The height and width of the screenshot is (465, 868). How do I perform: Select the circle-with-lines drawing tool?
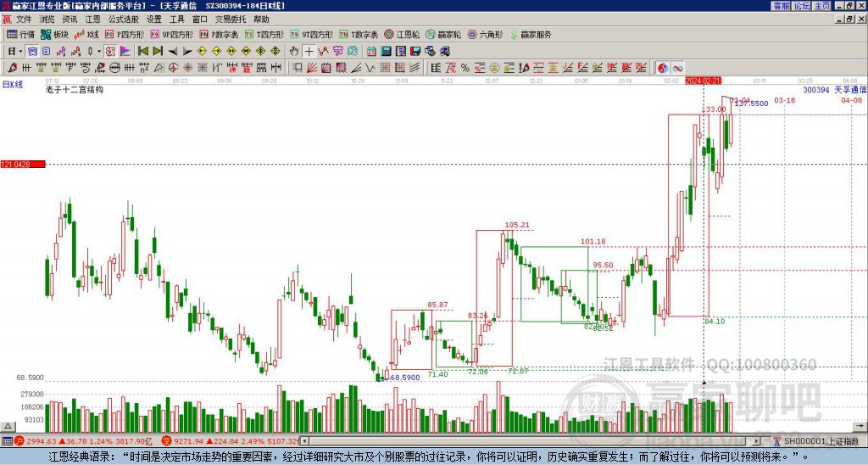click(114, 68)
